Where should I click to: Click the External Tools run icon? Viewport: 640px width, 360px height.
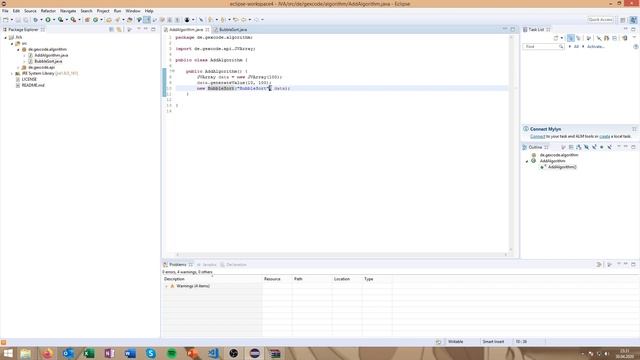(73, 20)
